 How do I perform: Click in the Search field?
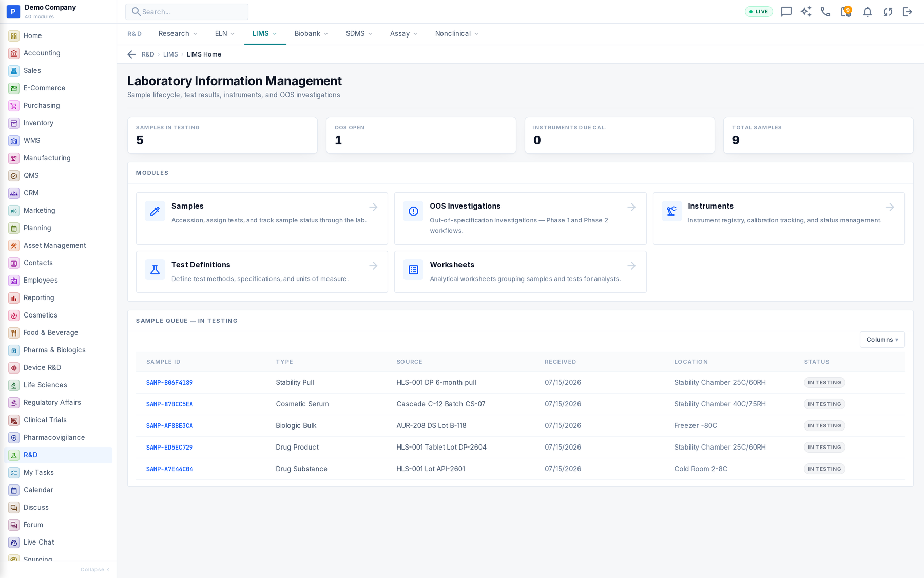(187, 12)
